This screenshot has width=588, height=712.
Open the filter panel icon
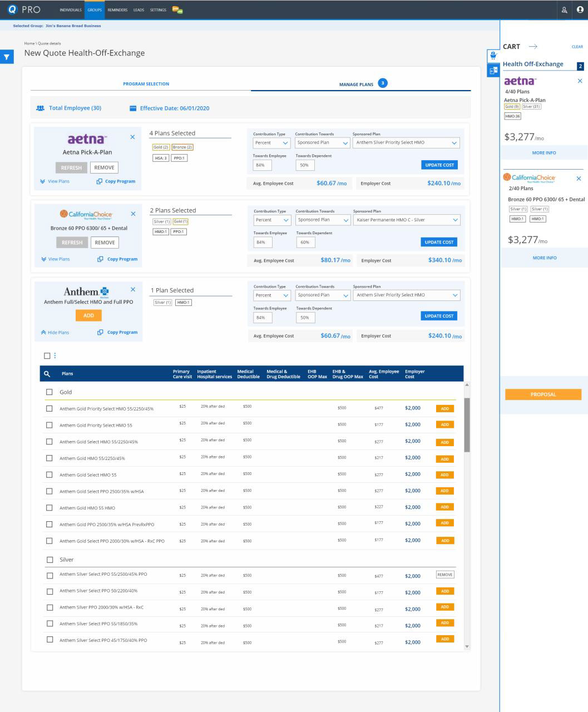click(7, 57)
